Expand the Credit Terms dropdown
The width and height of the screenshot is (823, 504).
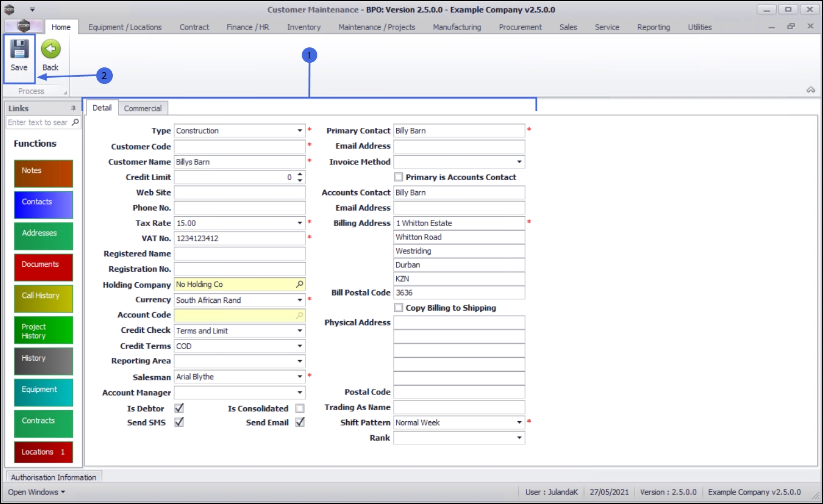click(300, 346)
